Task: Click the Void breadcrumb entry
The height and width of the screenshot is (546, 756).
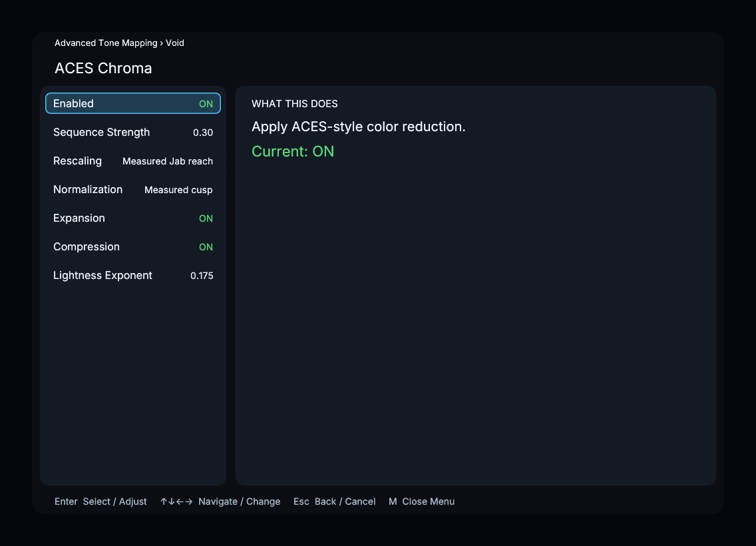Action: 175,43
